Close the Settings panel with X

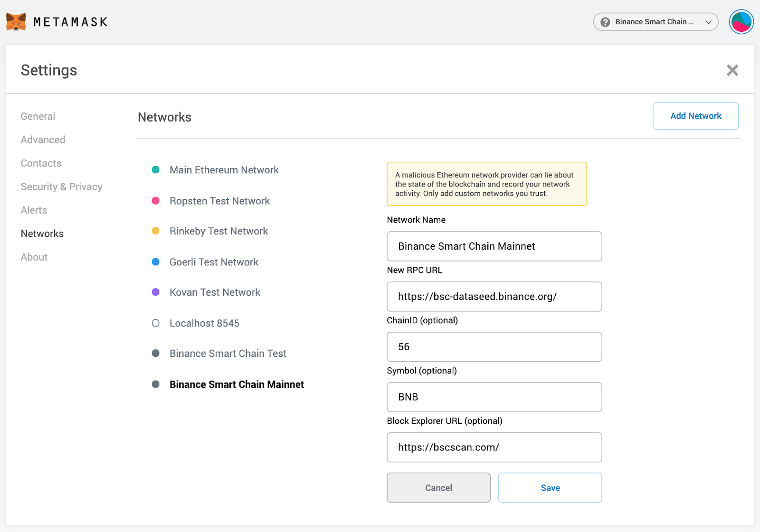point(732,70)
